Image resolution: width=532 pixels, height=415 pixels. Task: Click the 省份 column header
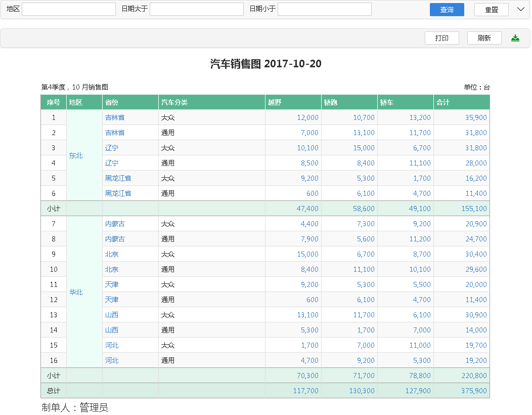130,102
